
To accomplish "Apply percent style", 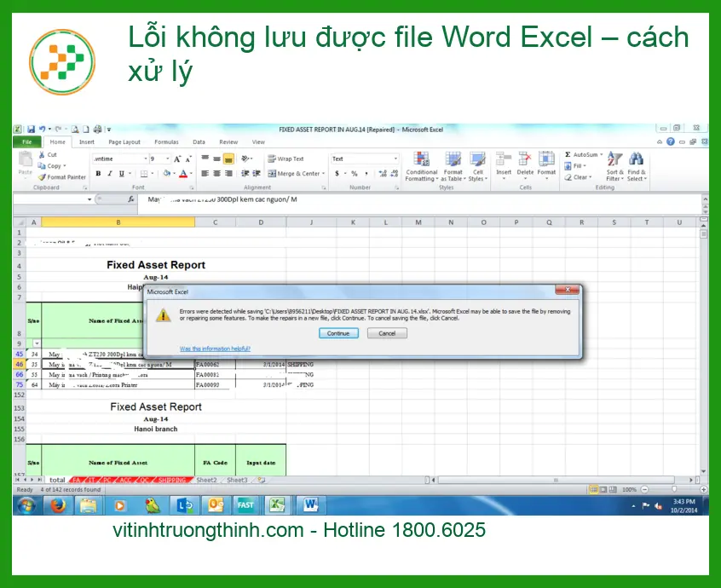I will [354, 173].
